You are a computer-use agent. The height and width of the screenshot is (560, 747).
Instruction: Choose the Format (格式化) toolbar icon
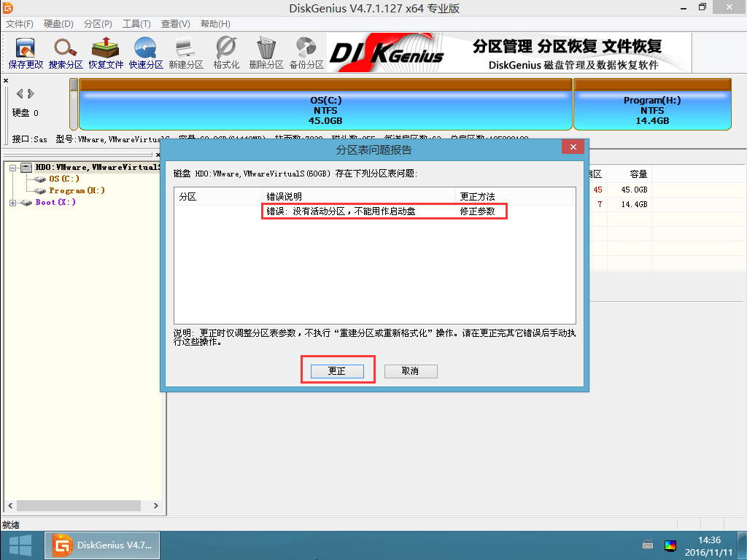[x=226, y=53]
